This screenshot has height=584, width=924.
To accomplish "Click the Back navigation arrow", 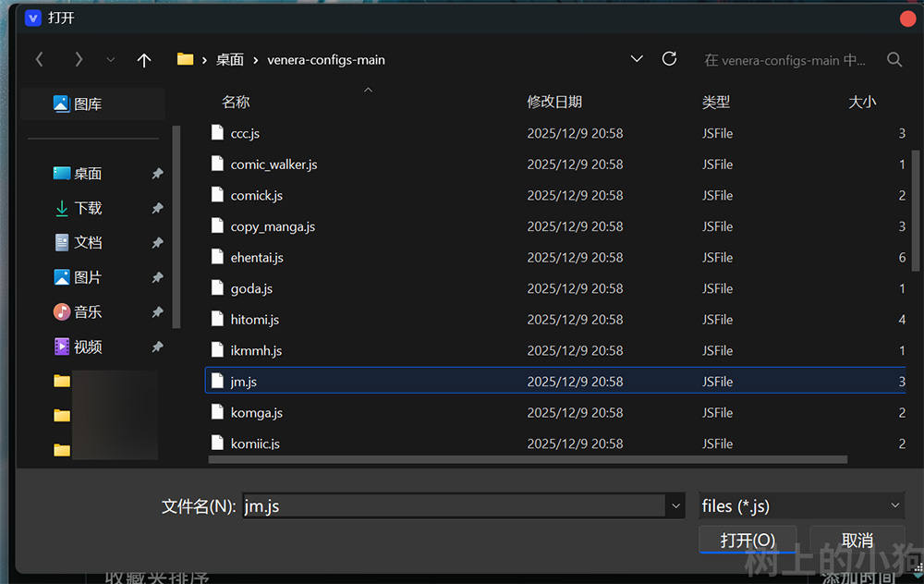I will click(39, 59).
